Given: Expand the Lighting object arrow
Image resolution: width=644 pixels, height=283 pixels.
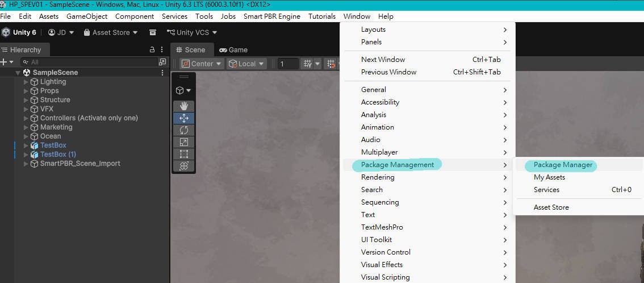Looking at the screenshot, I should click(26, 82).
